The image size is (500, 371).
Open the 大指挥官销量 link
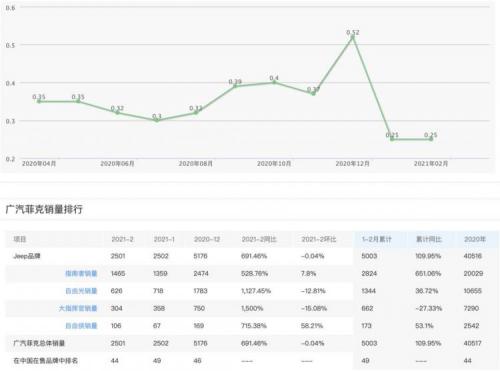pyautogui.click(x=78, y=308)
